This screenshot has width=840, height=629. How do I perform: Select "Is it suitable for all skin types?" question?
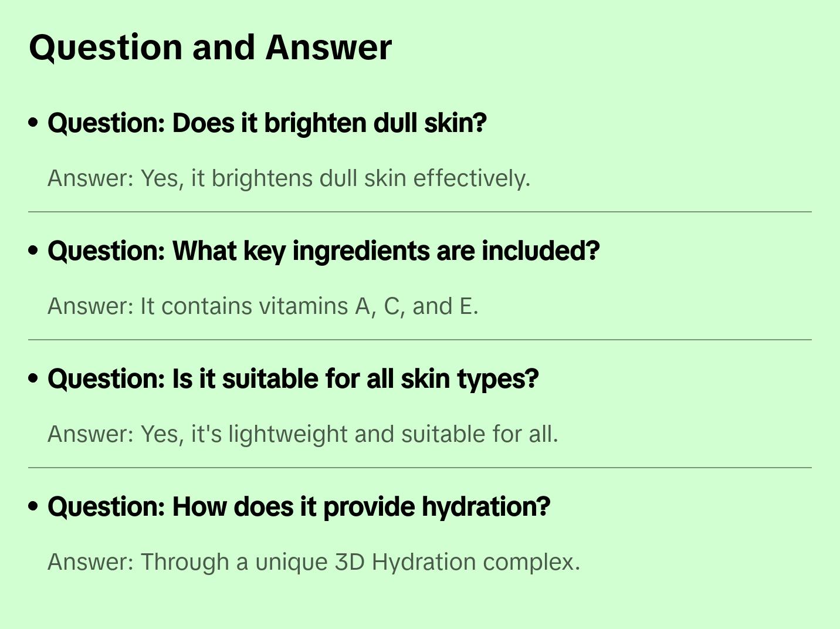click(293, 379)
